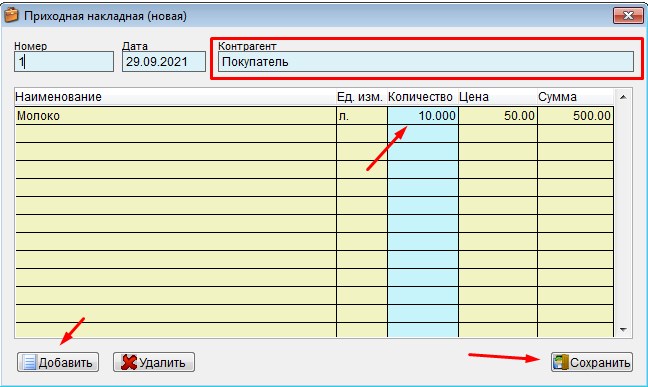Select price cell 50.00
The height and width of the screenshot is (387, 648).
tap(498, 116)
